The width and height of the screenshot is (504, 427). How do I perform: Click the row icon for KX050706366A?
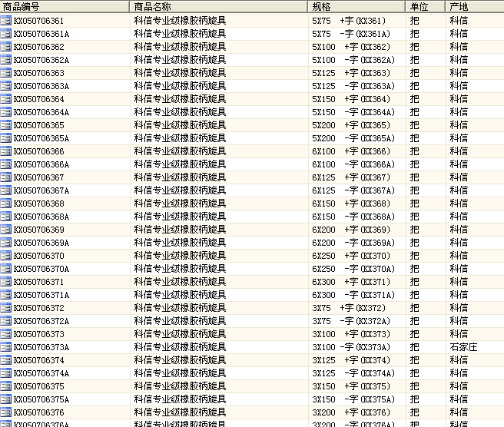pyautogui.click(x=6, y=164)
